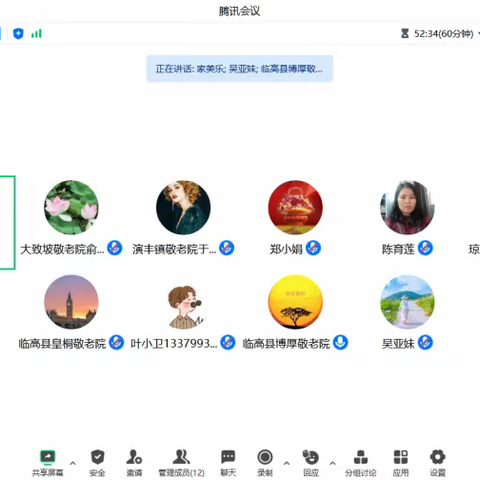The height and width of the screenshot is (480, 480).
Task: Toggle muted mic icon for 陈育莲
Action: click(x=425, y=248)
